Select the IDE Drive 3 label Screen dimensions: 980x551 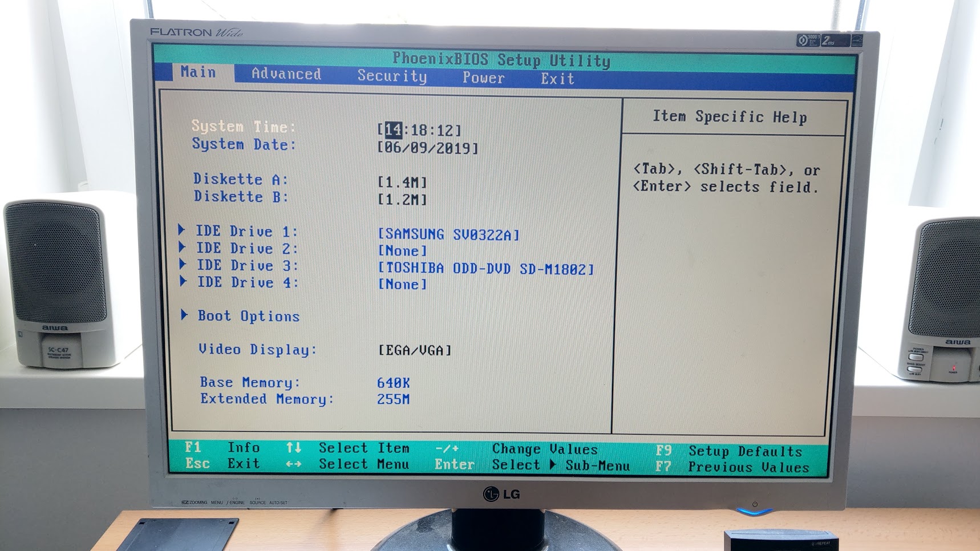coord(248,266)
